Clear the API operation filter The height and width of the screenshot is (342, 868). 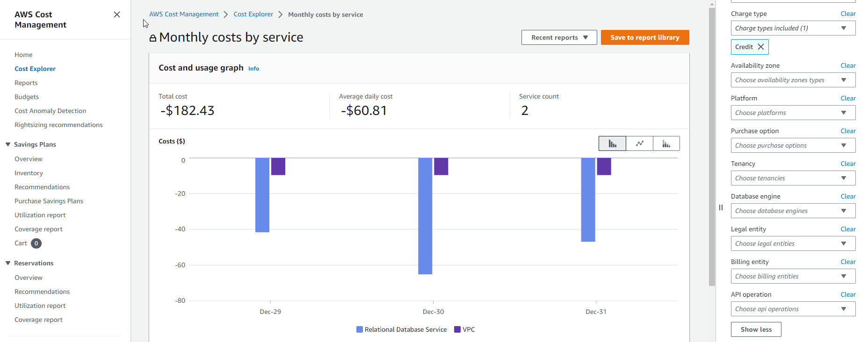848,294
